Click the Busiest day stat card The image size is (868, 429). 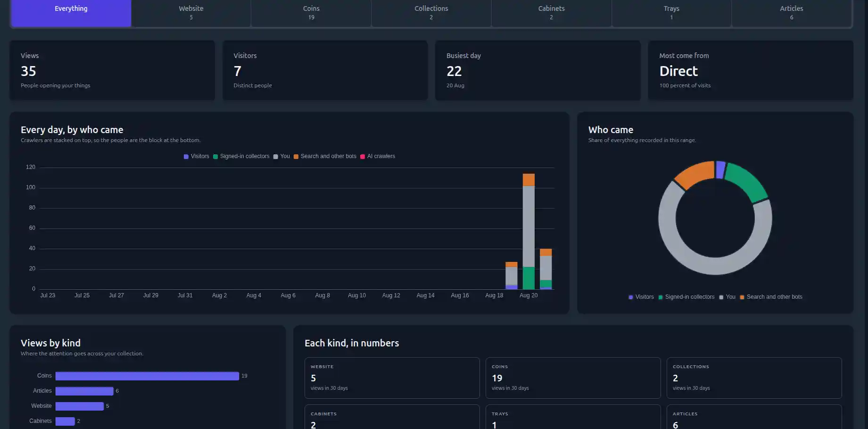537,70
